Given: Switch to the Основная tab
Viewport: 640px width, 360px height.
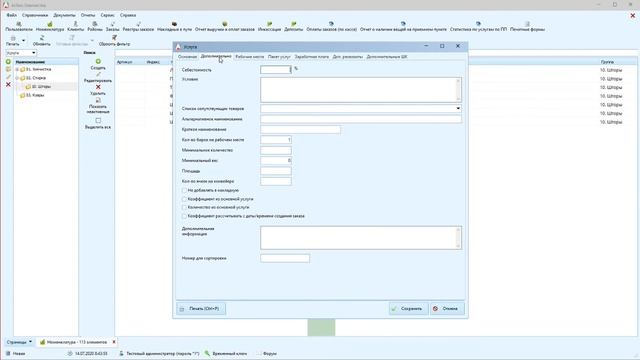Looking at the screenshot, I should (187, 57).
